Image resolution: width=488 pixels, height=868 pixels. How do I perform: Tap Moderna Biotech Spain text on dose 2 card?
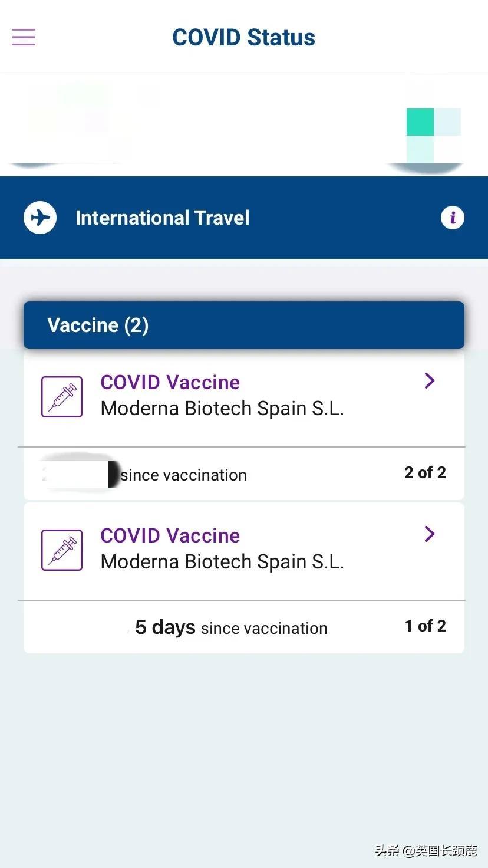(x=222, y=409)
